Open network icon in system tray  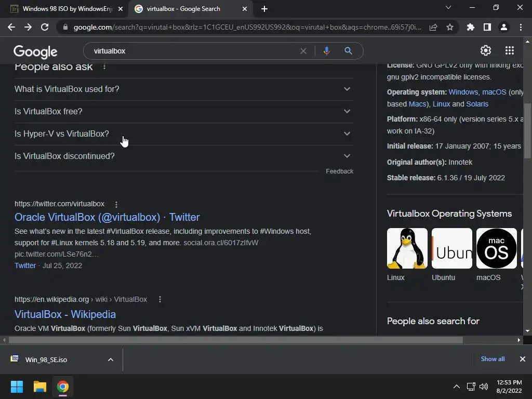coord(471,387)
